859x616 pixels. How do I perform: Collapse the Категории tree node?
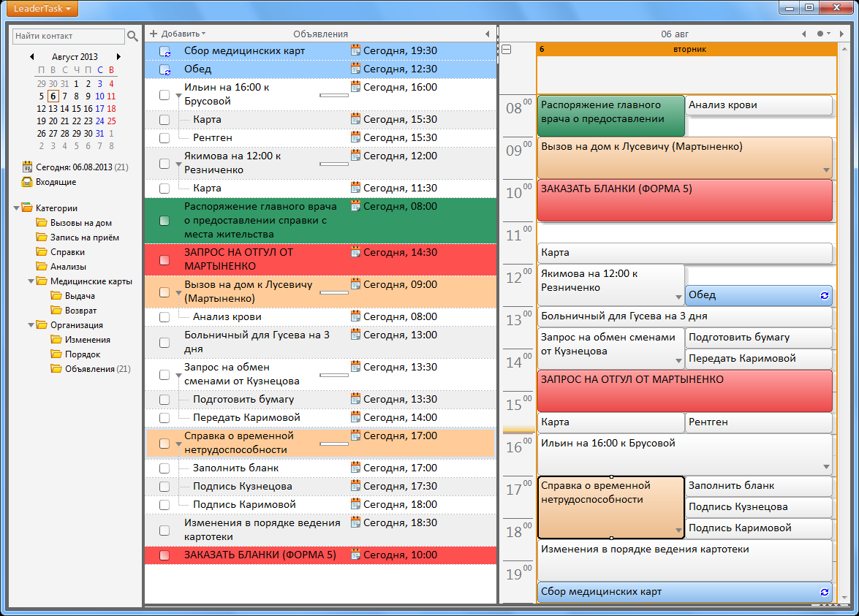click(17, 208)
